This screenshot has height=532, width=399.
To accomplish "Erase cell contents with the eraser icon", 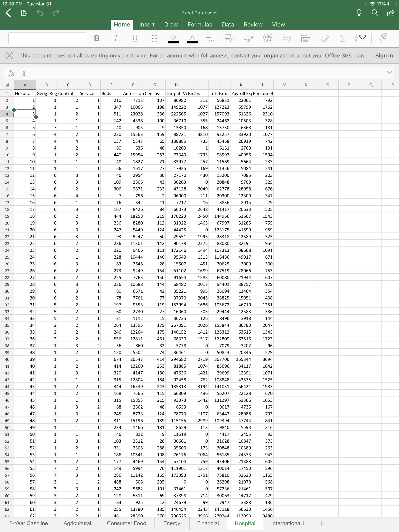I will (x=325, y=38).
